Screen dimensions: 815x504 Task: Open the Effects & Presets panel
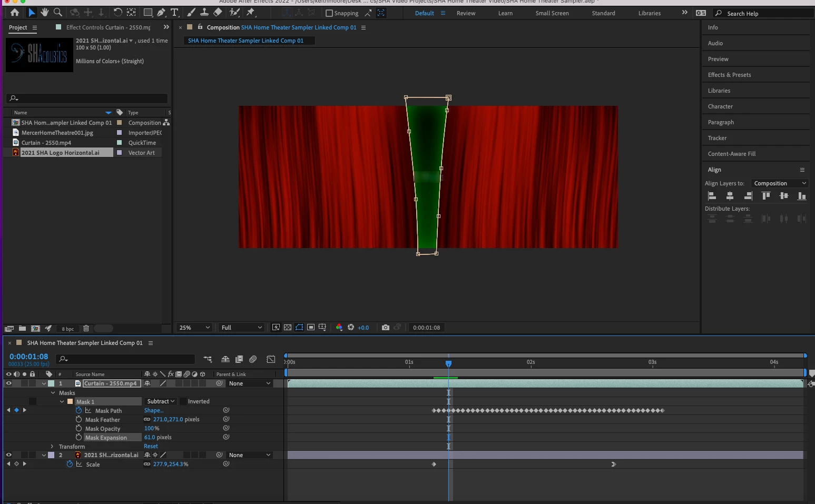(729, 75)
